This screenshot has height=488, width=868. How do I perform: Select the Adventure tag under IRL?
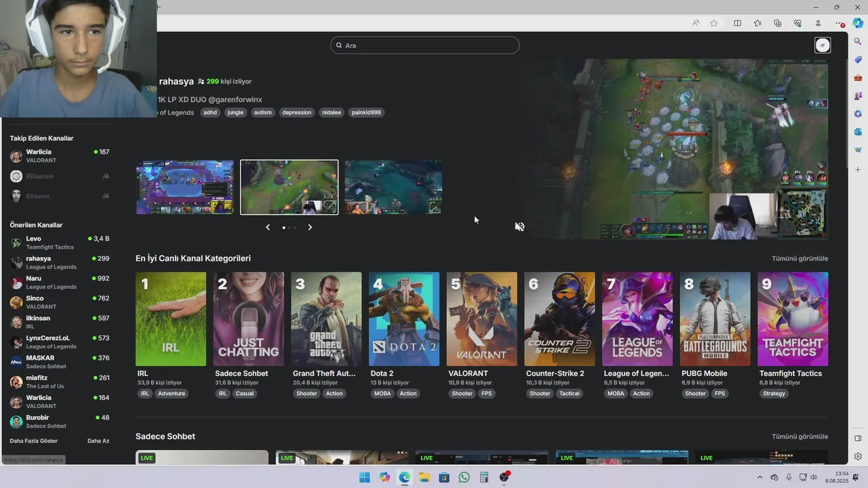coord(172,394)
